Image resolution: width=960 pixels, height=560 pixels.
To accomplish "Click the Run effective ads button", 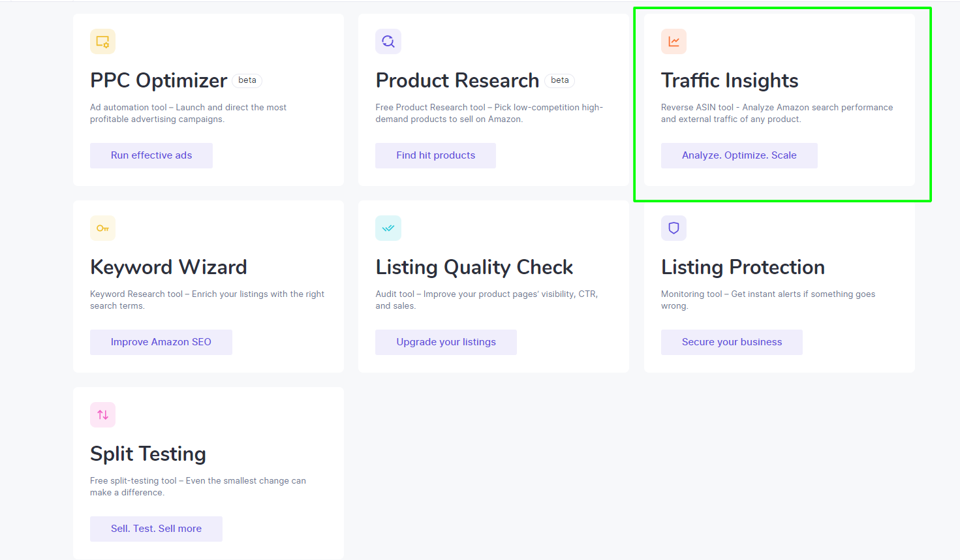I will coord(151,155).
